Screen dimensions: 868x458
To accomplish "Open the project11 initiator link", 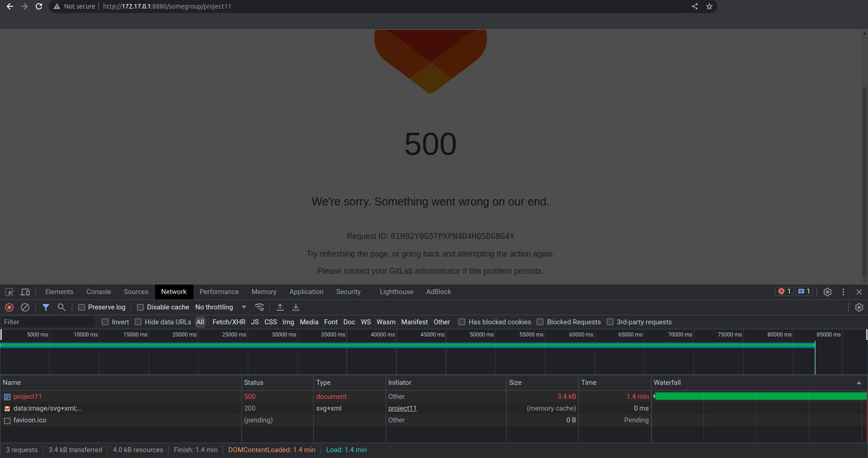I will tap(402, 408).
